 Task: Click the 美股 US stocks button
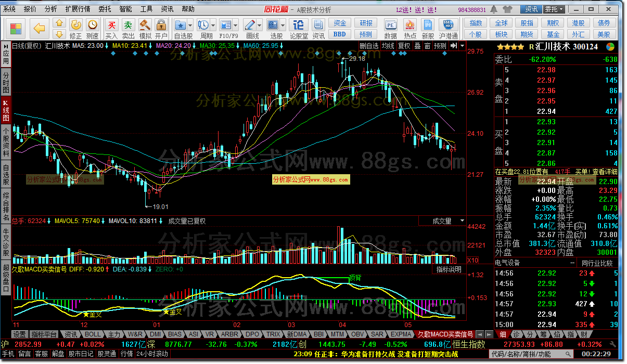[x=604, y=34]
